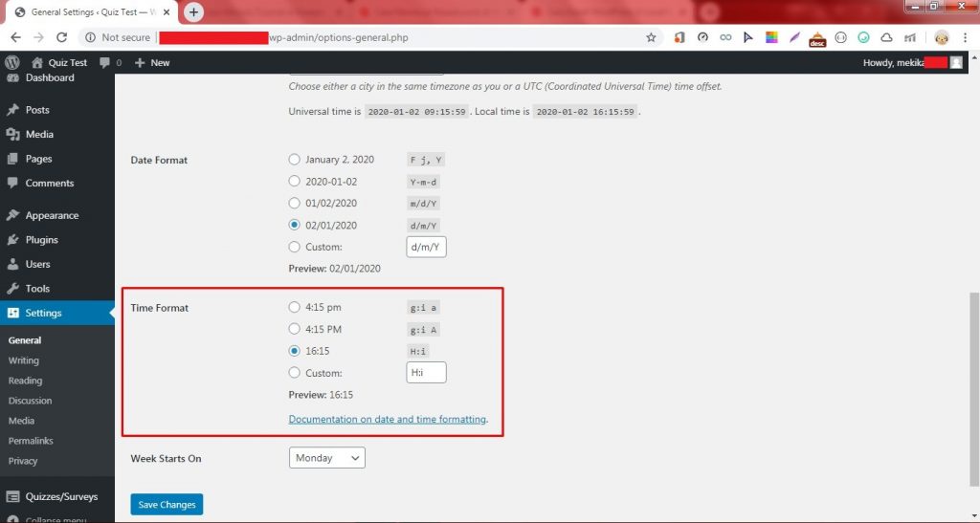Click Howdy user account link
Viewport: 980px width, 523px height.
[912, 62]
